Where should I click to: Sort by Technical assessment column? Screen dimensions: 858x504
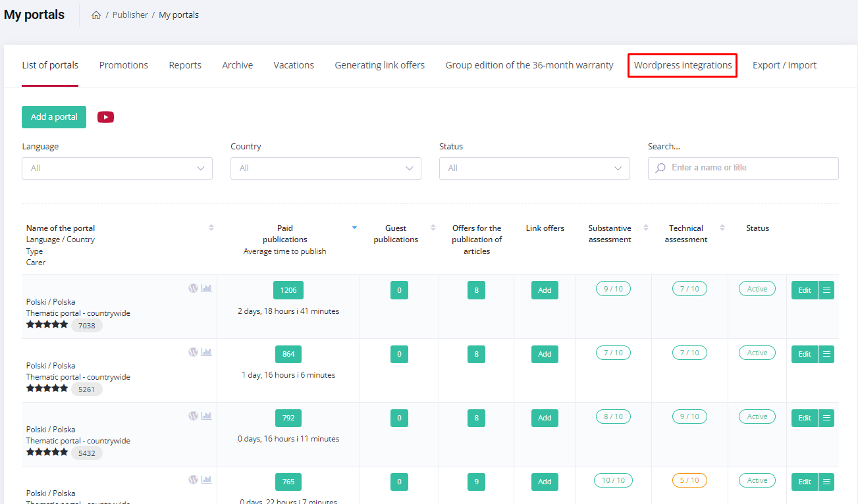pyautogui.click(x=722, y=228)
